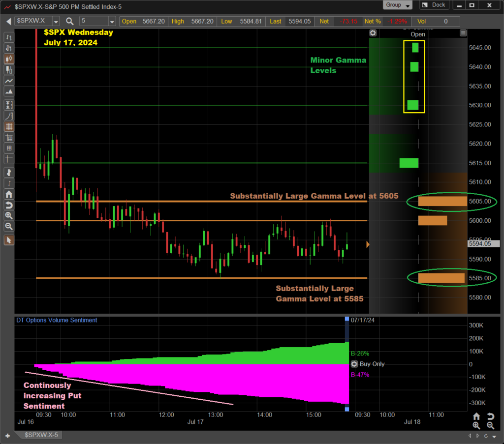This screenshot has width=504, height=444.
Task: Toggle the grid lines button
Action: tap(9, 127)
